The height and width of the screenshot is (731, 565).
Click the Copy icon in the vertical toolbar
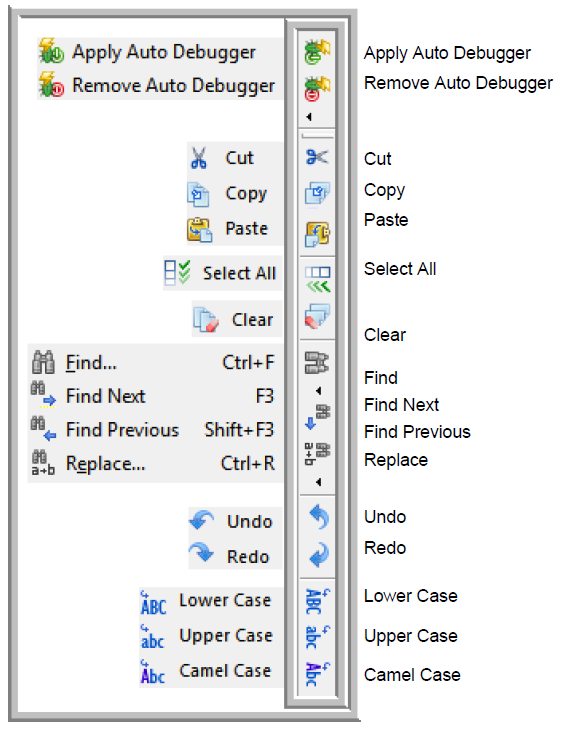(317, 193)
